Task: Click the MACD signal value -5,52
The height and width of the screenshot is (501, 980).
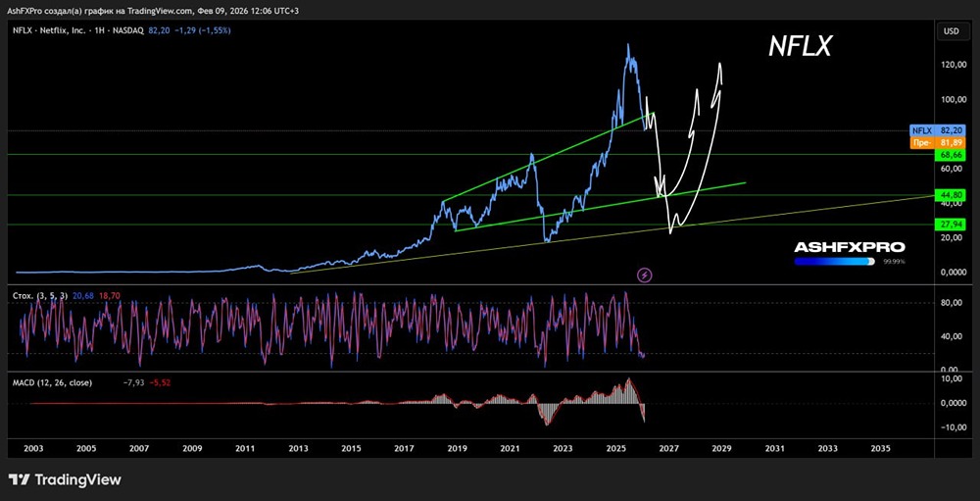Action: point(160,382)
